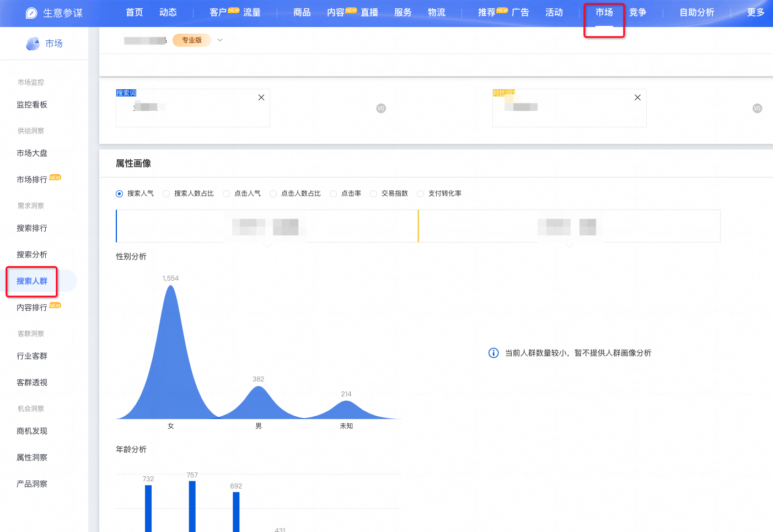Go to 搜索排行 in the sidebar

[32, 228]
